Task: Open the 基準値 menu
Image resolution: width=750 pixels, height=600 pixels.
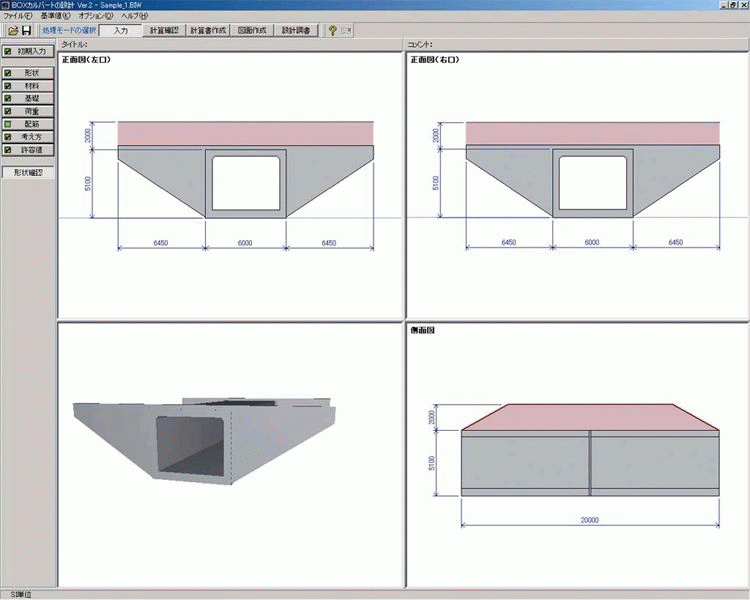Action: (x=55, y=17)
